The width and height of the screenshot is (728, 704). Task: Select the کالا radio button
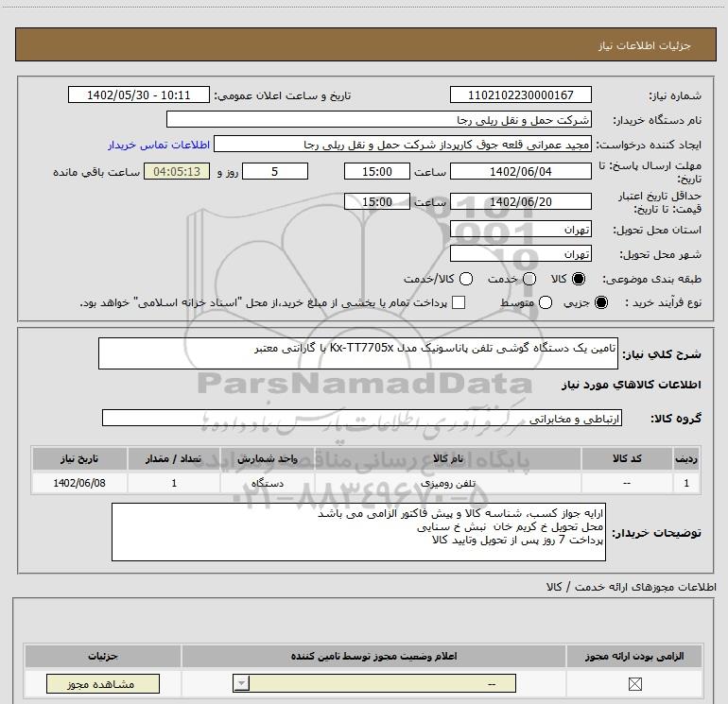tap(579, 279)
